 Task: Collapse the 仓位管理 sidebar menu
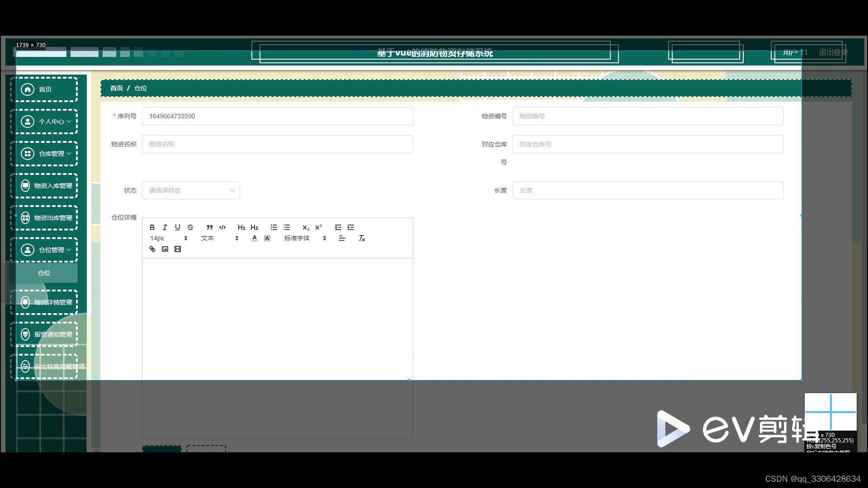click(x=44, y=250)
